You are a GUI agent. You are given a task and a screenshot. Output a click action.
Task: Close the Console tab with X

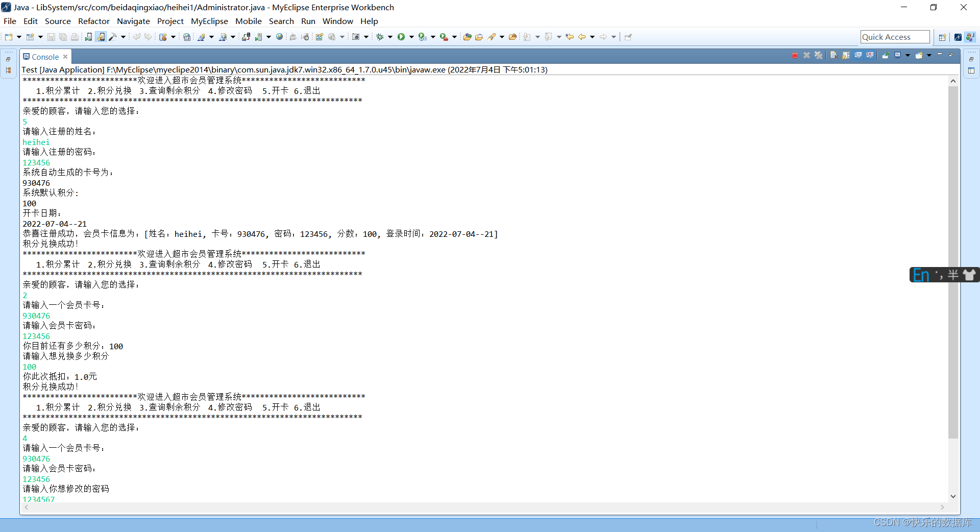(x=65, y=57)
